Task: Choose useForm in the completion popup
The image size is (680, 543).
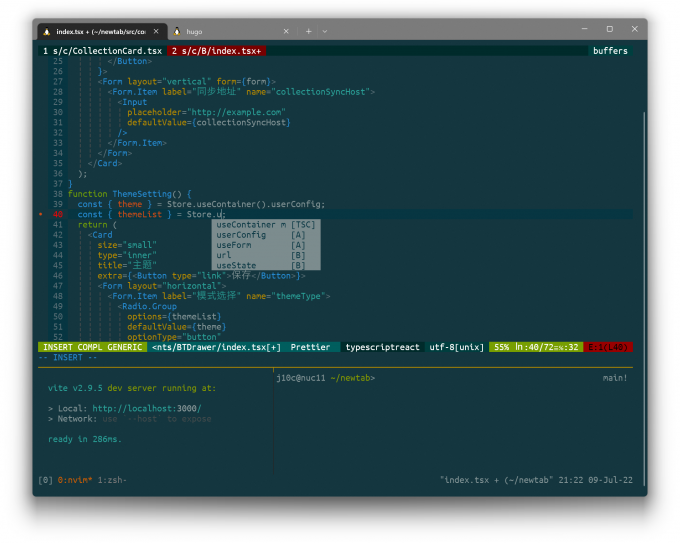Action: (x=266, y=245)
